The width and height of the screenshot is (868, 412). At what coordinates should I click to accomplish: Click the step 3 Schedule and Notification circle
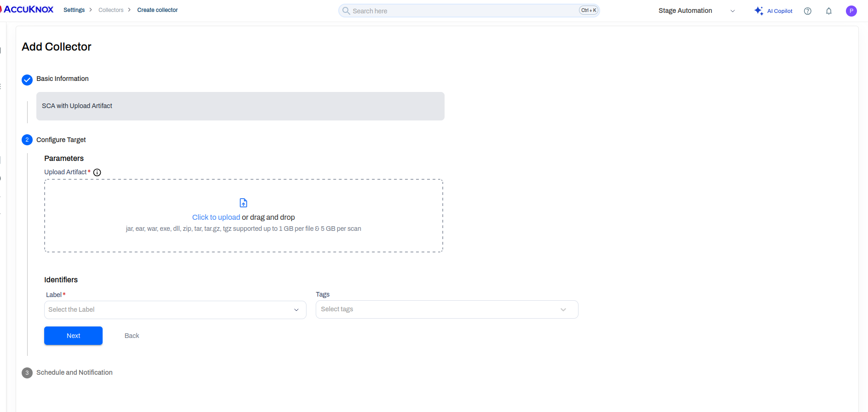pyautogui.click(x=27, y=373)
